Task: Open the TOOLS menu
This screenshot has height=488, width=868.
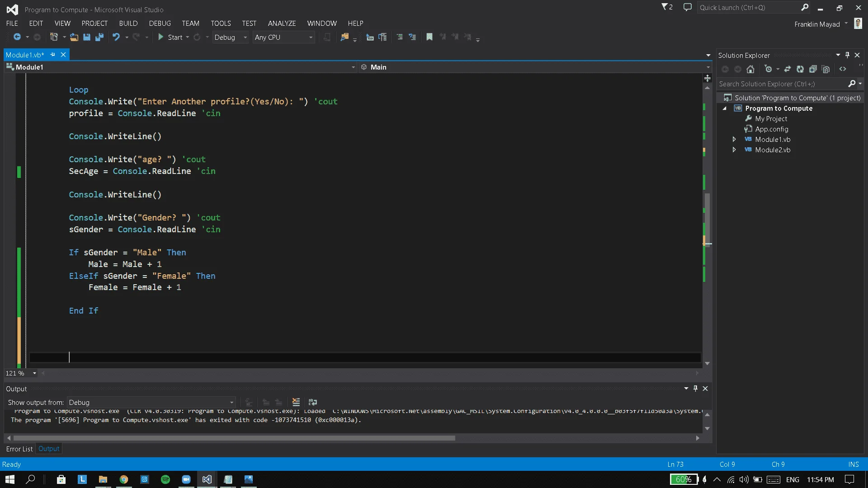Action: (221, 23)
